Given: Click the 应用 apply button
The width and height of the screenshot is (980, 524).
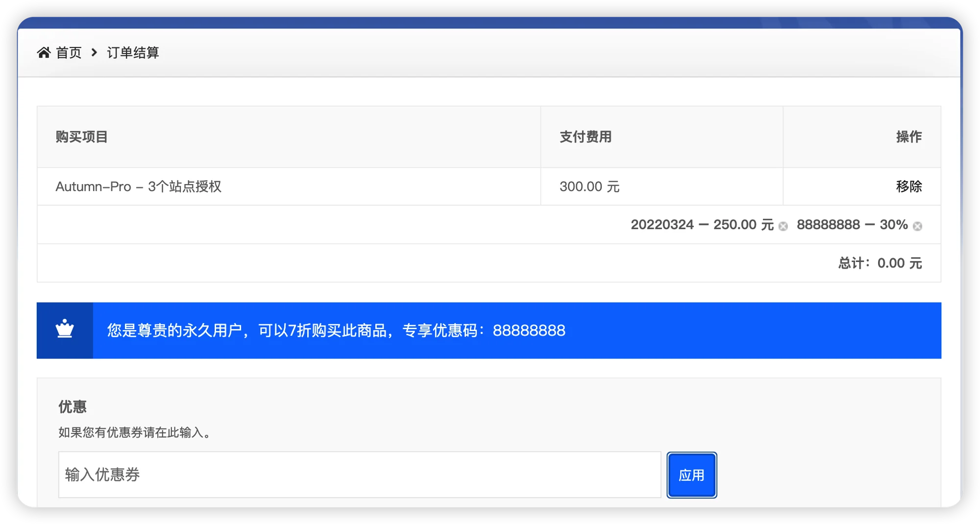Looking at the screenshot, I should click(x=691, y=475).
